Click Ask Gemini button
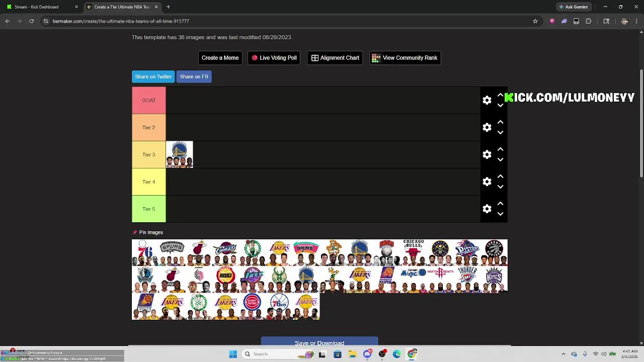Viewport: 644px width, 362px height. 574,7
